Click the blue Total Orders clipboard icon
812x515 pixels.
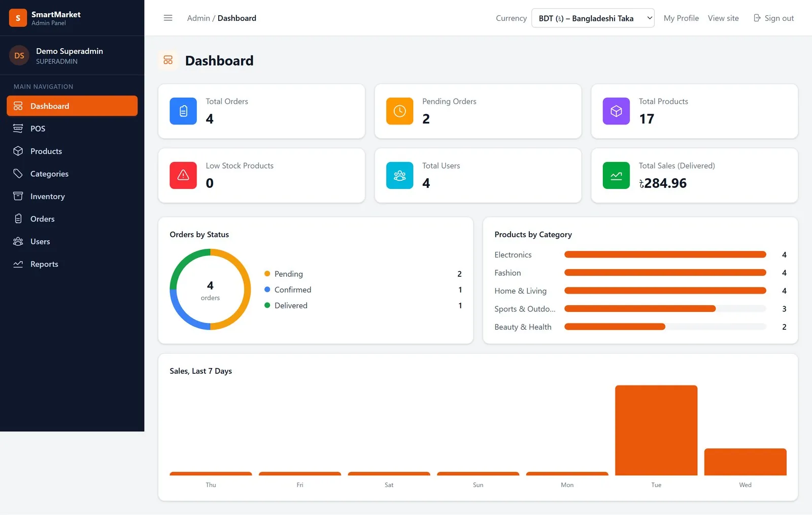click(183, 111)
